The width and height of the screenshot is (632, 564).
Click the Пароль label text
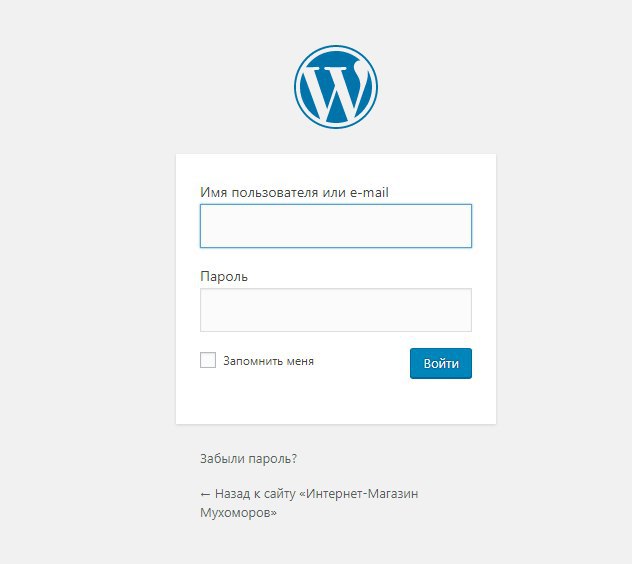click(x=224, y=277)
